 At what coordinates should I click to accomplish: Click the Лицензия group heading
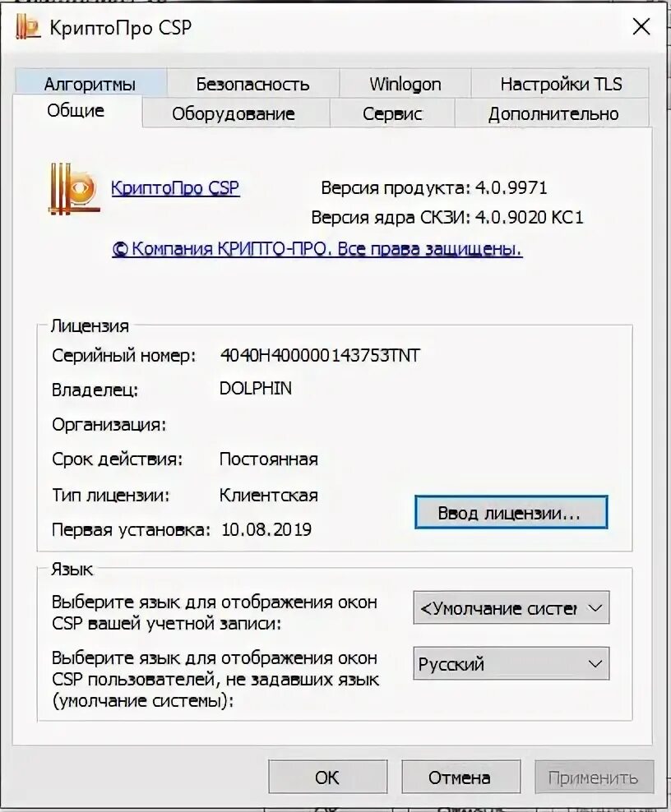90,325
